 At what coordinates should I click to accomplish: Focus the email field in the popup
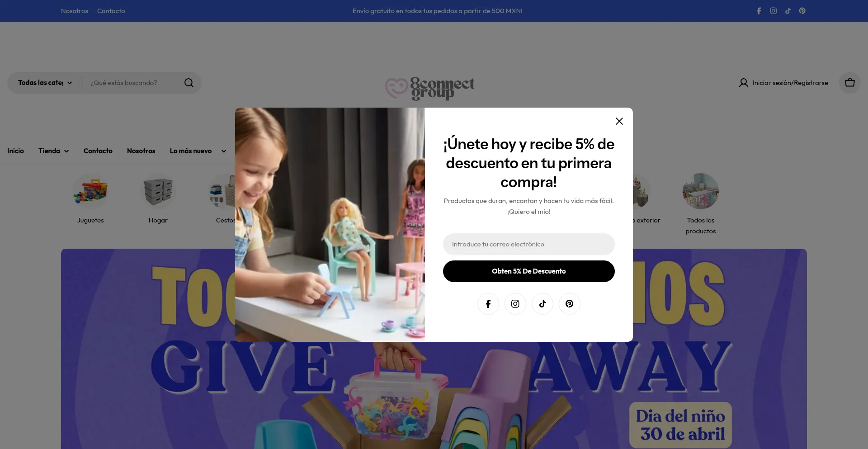click(529, 244)
